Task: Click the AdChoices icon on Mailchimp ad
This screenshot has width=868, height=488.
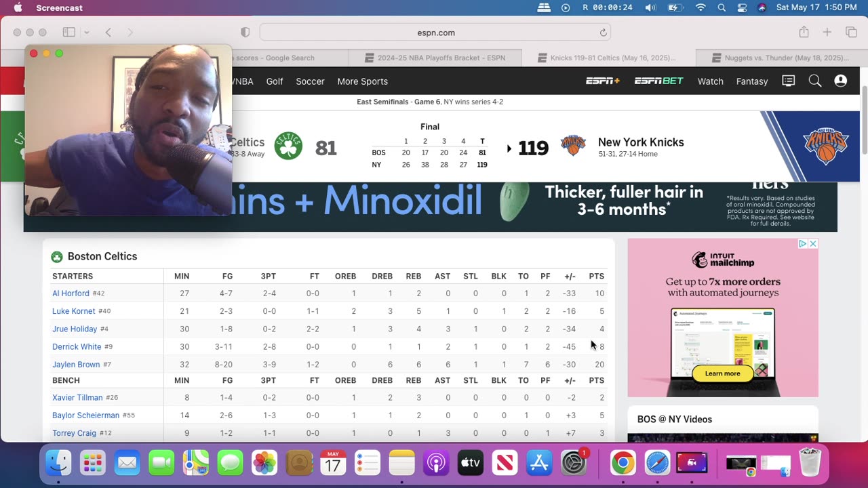Action: tap(802, 243)
